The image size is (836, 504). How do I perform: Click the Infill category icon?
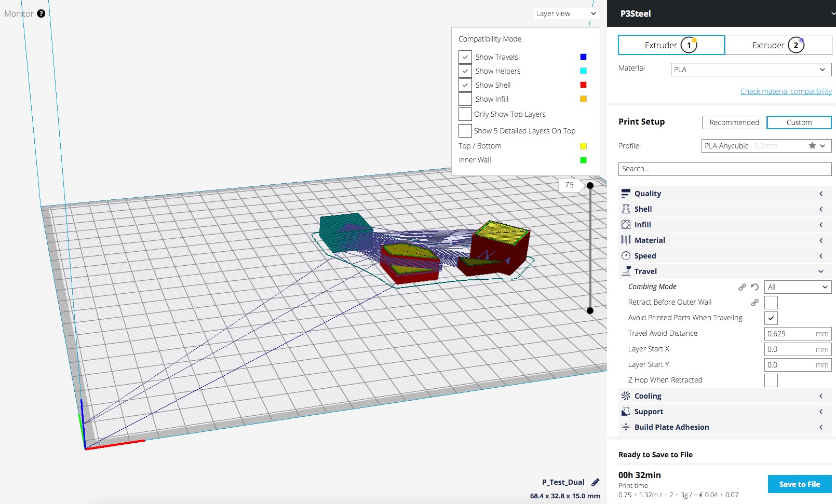tap(626, 224)
